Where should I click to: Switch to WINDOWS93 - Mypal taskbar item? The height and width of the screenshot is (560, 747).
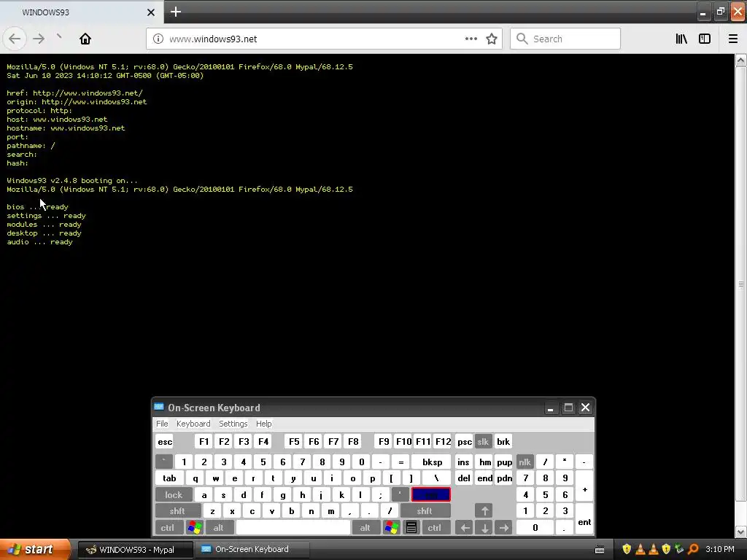136,550
